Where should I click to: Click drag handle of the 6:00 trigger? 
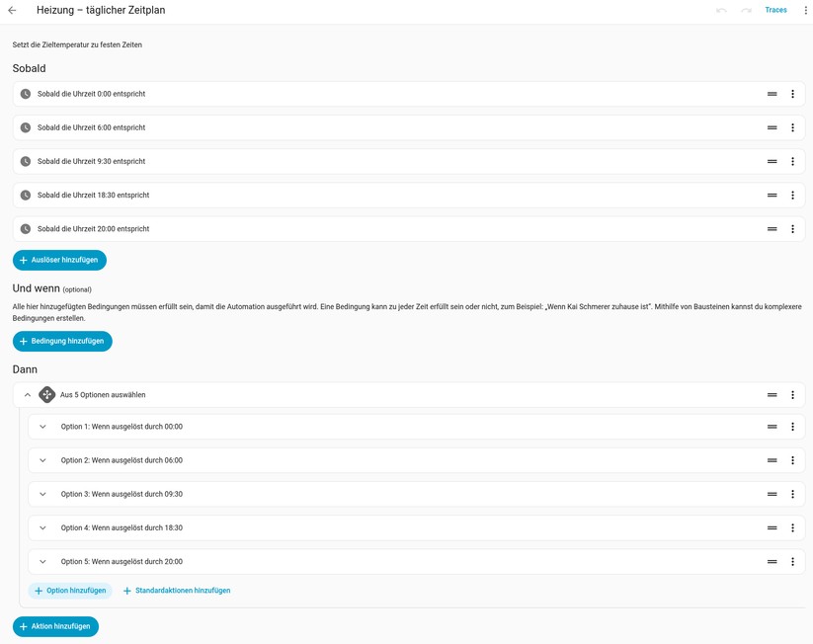772,127
